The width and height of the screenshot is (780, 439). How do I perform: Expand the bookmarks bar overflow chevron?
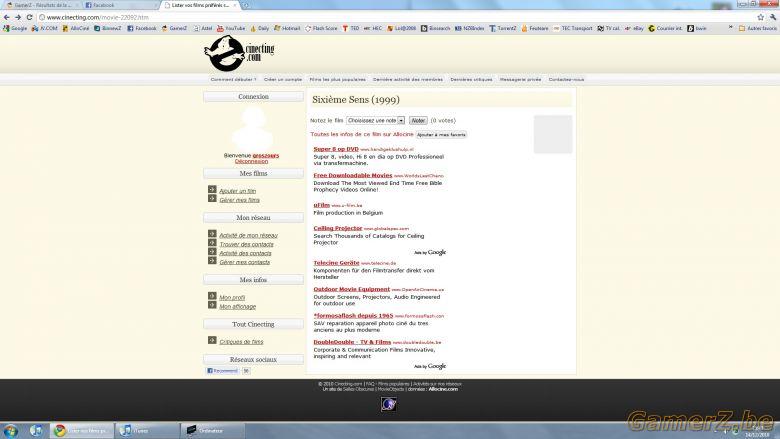pyautogui.click(x=730, y=28)
